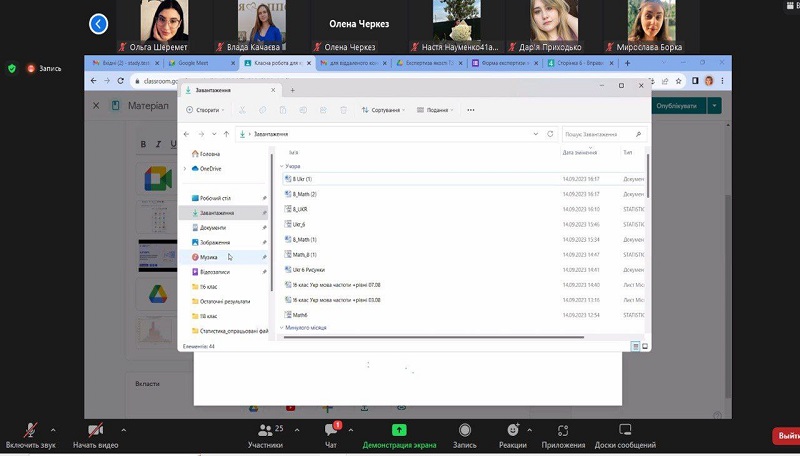Click Мирослава Борка participant video thumbnail
The image size is (800, 456).
[x=652, y=20]
